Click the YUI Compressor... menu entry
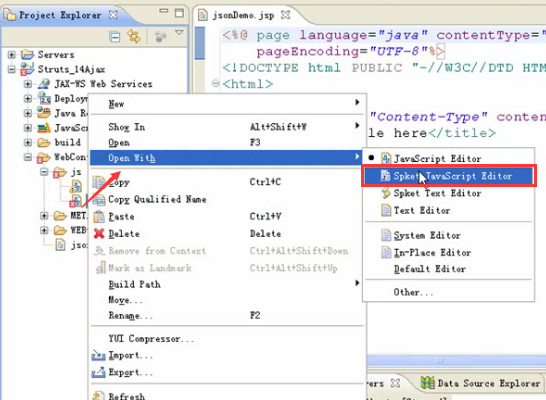546x400 pixels. click(151, 339)
